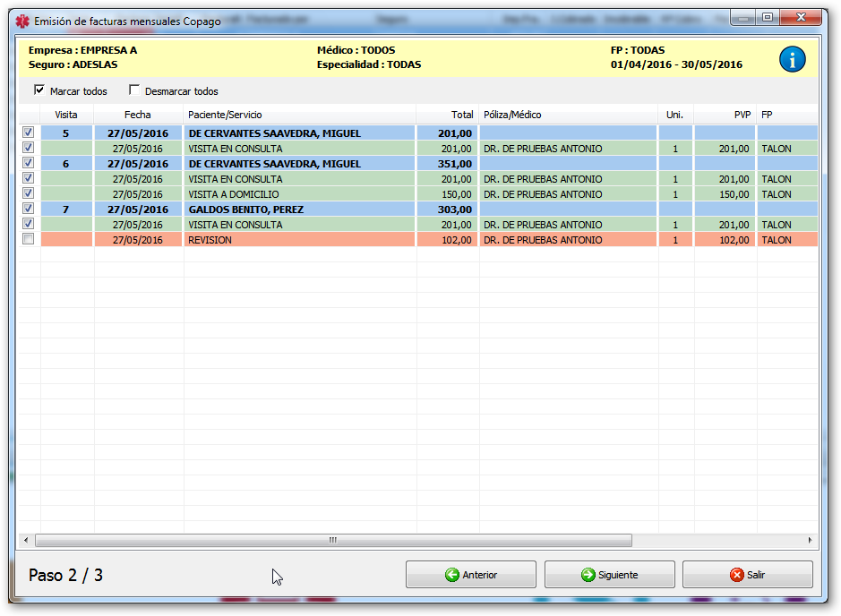Sort by the Fecha column header
The width and height of the screenshot is (841, 616).
[138, 115]
